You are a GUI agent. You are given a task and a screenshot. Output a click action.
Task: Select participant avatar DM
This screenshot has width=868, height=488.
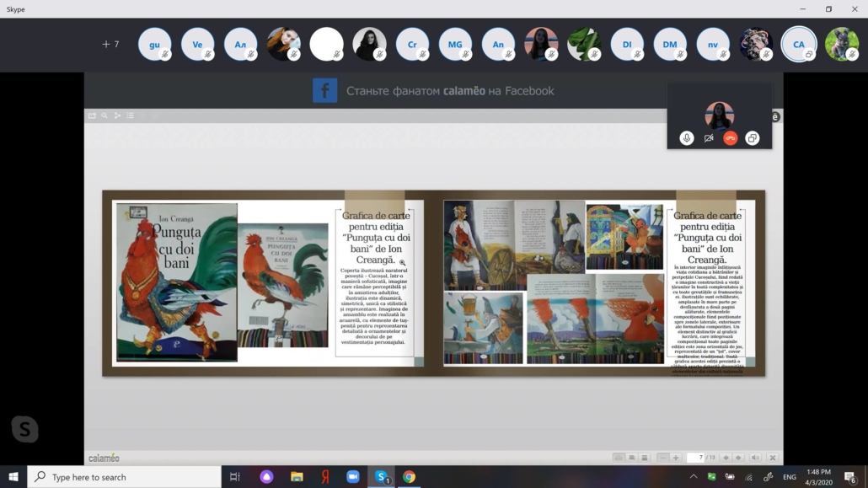pyautogui.click(x=670, y=45)
